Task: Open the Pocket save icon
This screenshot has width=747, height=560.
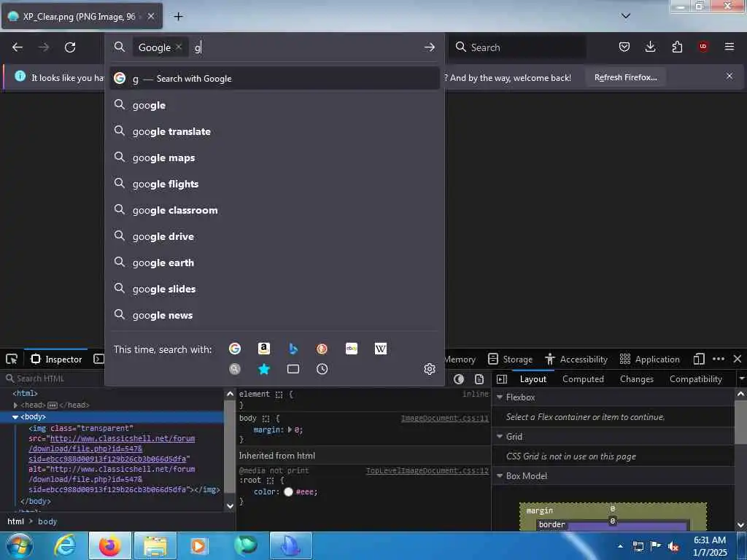Action: [624, 47]
